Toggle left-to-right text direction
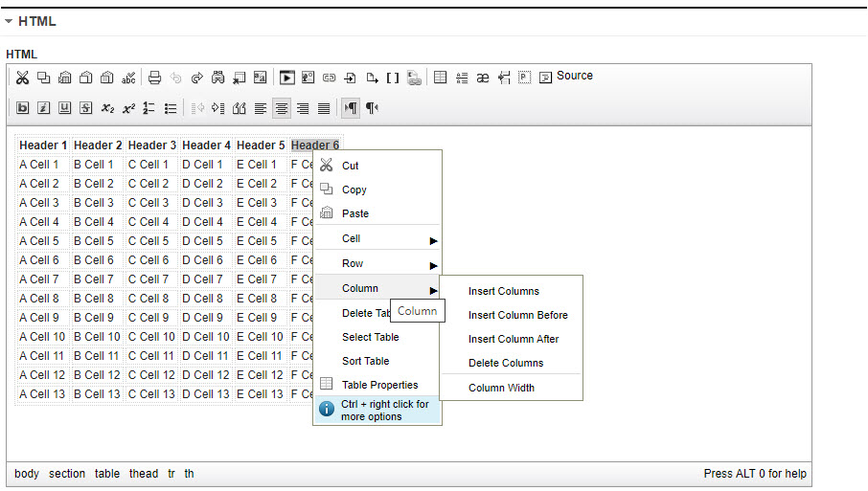The height and width of the screenshot is (491, 868). 351,108
